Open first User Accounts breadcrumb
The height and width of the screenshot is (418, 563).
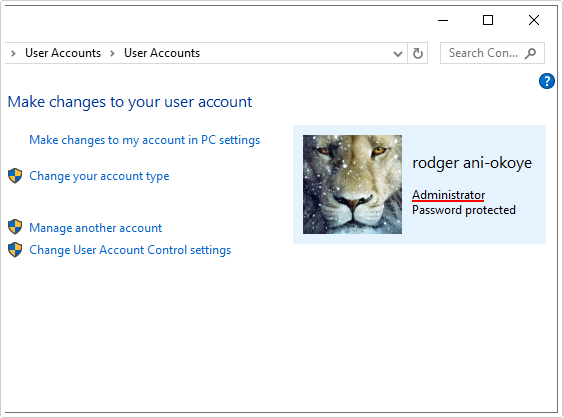pyautogui.click(x=63, y=53)
